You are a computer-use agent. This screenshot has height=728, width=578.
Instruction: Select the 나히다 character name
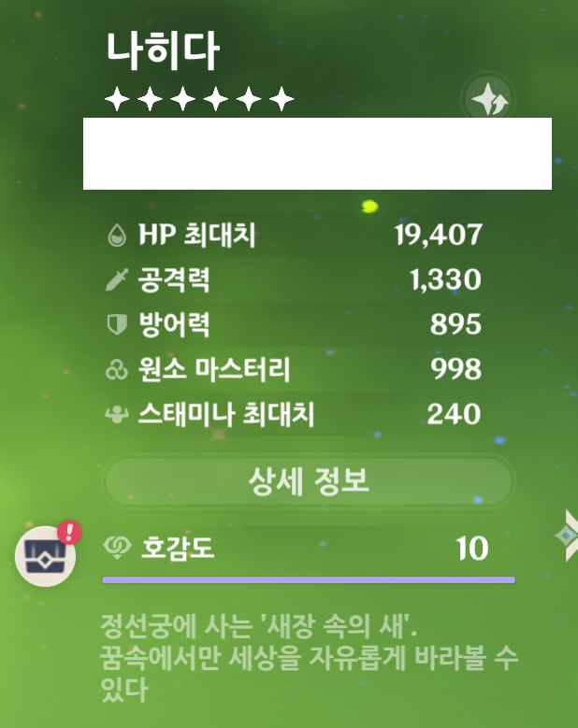tap(163, 51)
